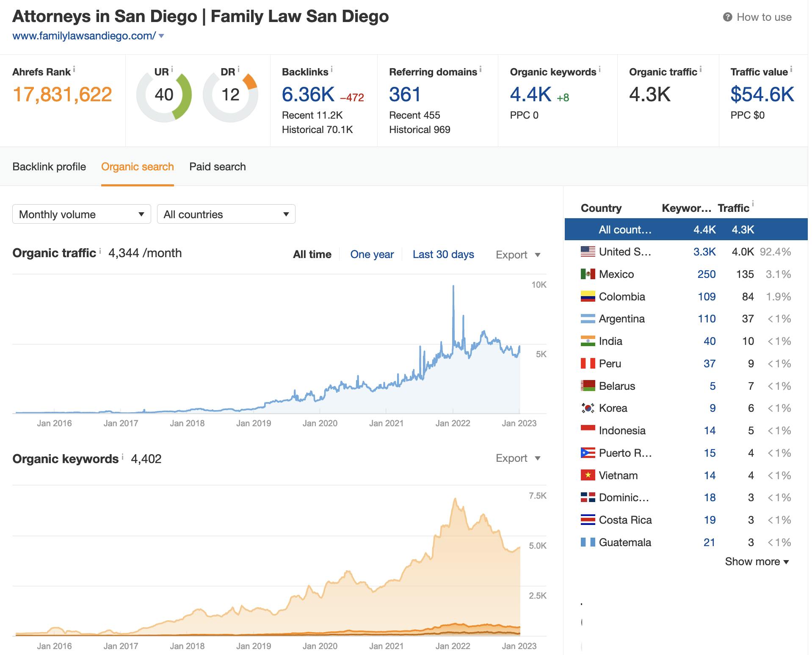Open the 6.36K backlinks count
This screenshot has height=655, width=812.
point(308,94)
